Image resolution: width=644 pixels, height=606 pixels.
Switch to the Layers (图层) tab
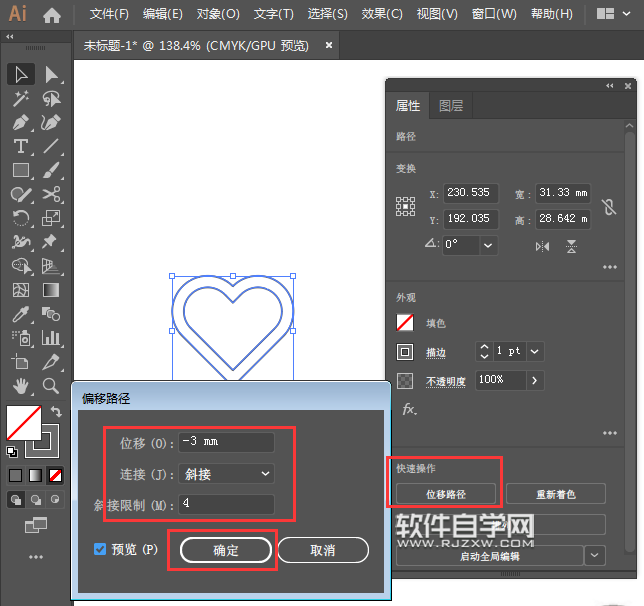[x=451, y=106]
